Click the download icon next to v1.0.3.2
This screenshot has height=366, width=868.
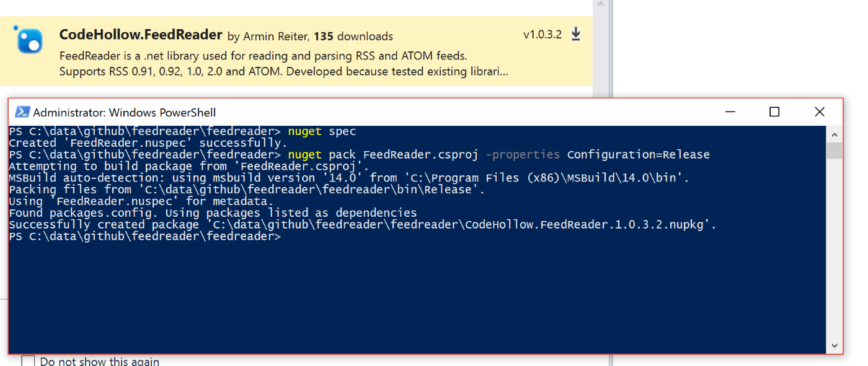coord(575,34)
